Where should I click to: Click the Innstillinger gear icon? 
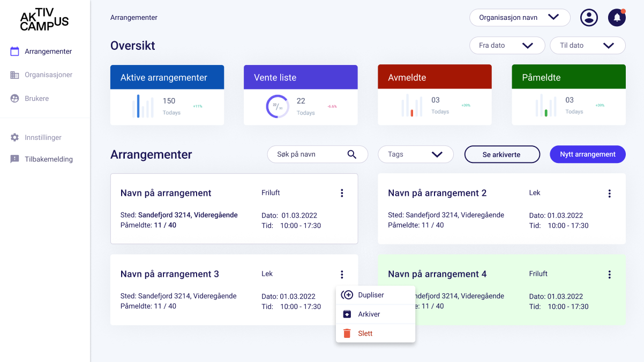15,138
